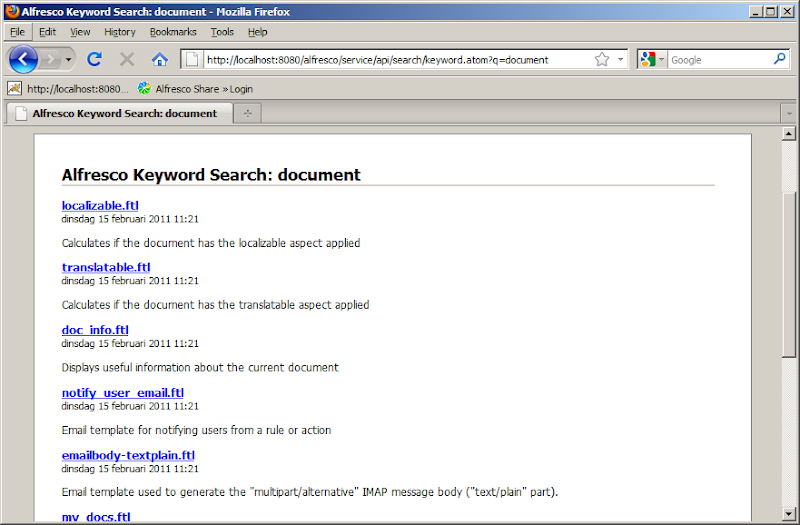Image resolution: width=800 pixels, height=525 pixels.
Task: Open the Google search engine selector
Action: click(653, 60)
